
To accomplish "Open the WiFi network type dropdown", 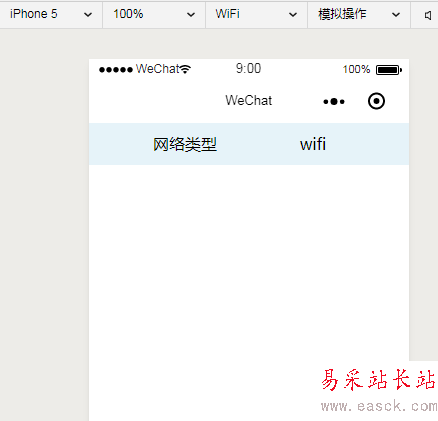I will [256, 15].
